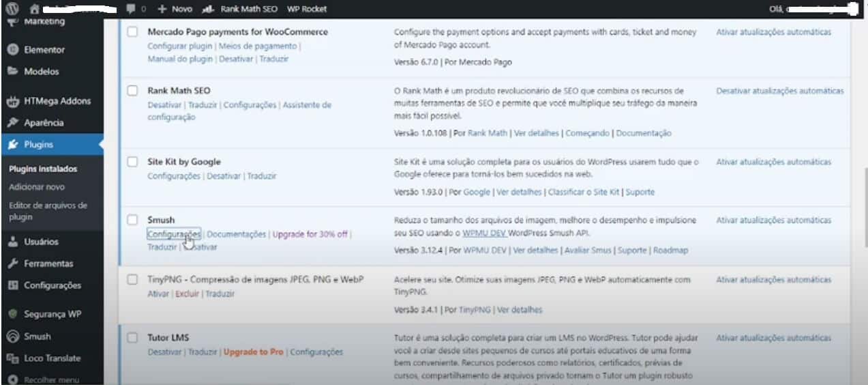The width and height of the screenshot is (868, 385).
Task: Click Classificar o Site Kit link
Action: (x=584, y=192)
